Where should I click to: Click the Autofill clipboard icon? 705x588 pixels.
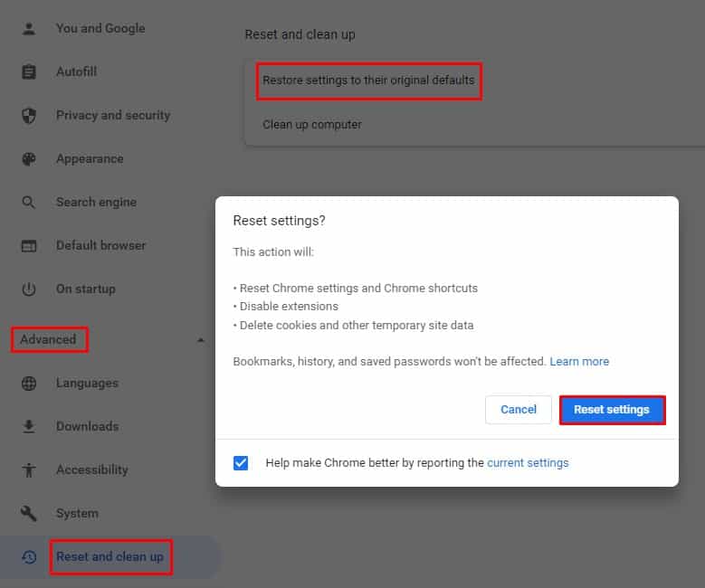point(29,72)
